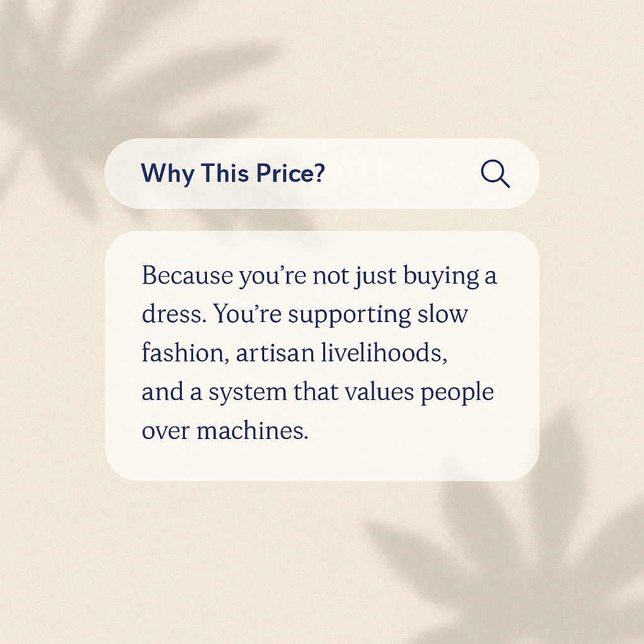Click the word "supporting" in the answer text
This screenshot has width=644, height=644.
point(350,315)
